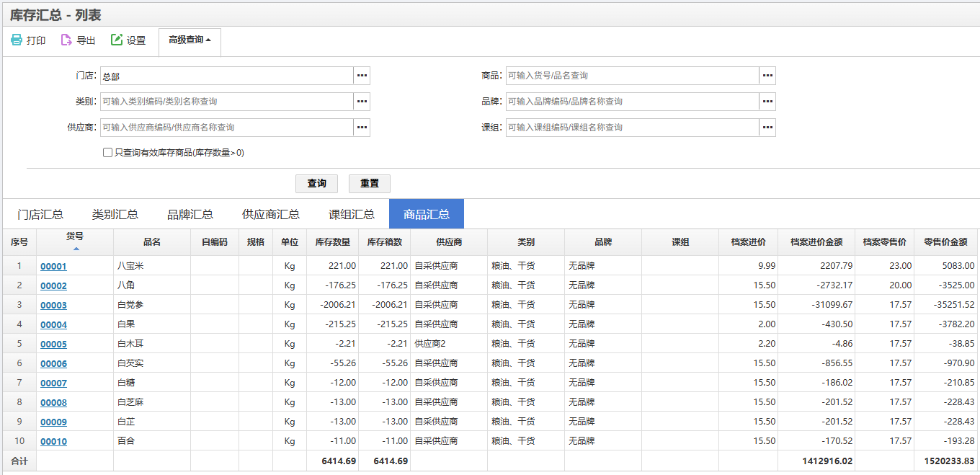The image size is (980, 475).
Task: Switch to the 类别汇总 tab
Action: (x=115, y=214)
